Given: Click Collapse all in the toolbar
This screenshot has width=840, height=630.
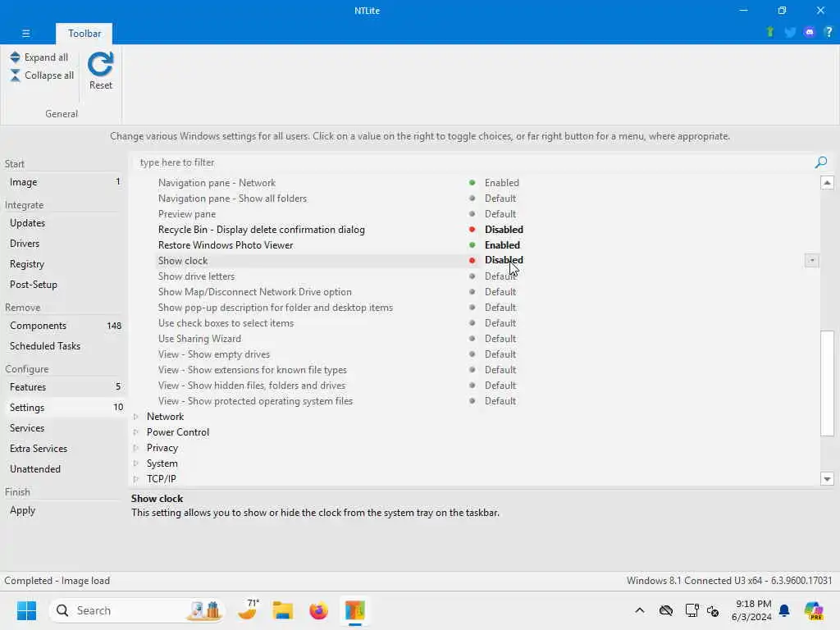Looking at the screenshot, I should (x=42, y=75).
